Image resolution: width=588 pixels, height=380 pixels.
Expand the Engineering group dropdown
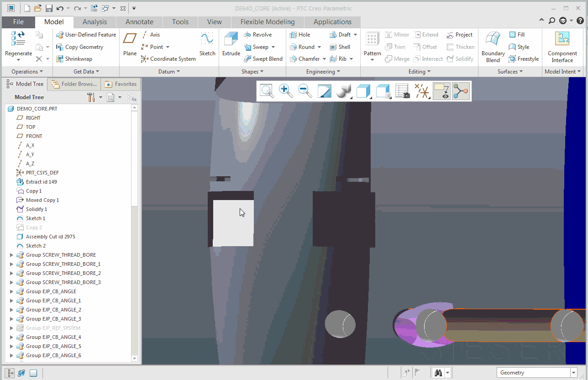[323, 72]
